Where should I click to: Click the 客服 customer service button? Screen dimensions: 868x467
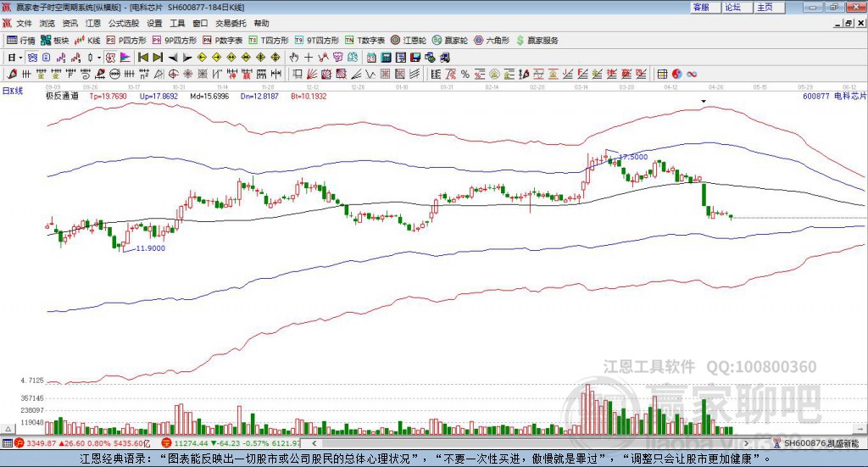point(706,7)
